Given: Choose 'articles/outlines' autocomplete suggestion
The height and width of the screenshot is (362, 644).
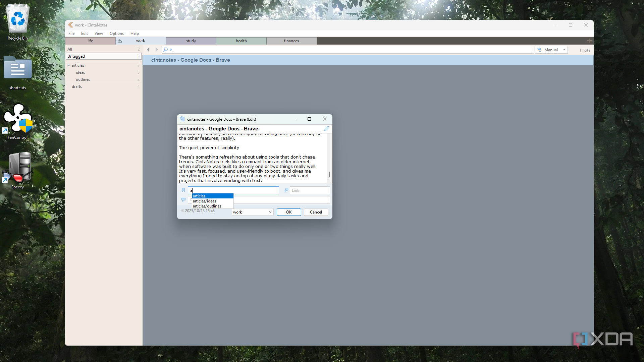Looking at the screenshot, I should click(x=213, y=206).
